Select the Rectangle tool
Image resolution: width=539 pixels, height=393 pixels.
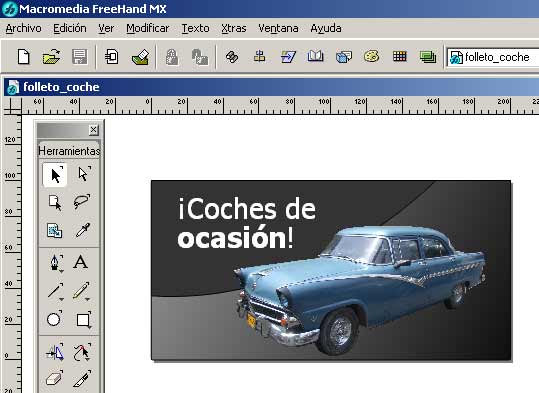coord(83,319)
